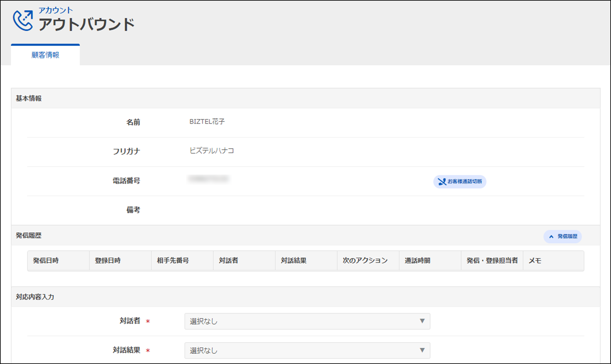This screenshot has height=364, width=611.
Task: Click the メモ column header
Action: coord(535,261)
